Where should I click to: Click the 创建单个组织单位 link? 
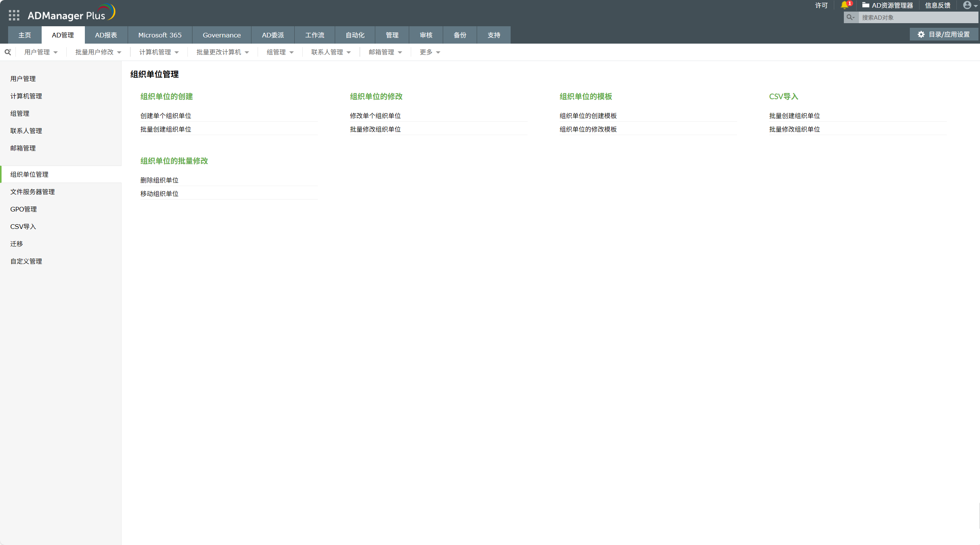pyautogui.click(x=165, y=116)
